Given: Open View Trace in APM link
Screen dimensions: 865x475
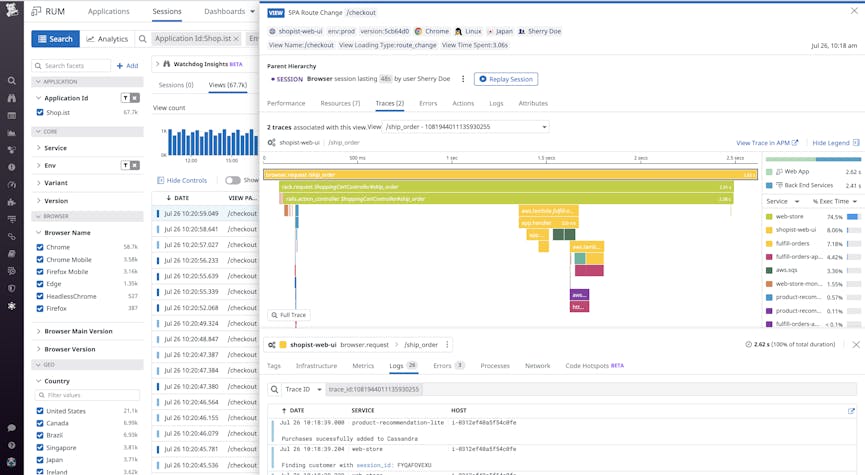Looking at the screenshot, I should 767,143.
